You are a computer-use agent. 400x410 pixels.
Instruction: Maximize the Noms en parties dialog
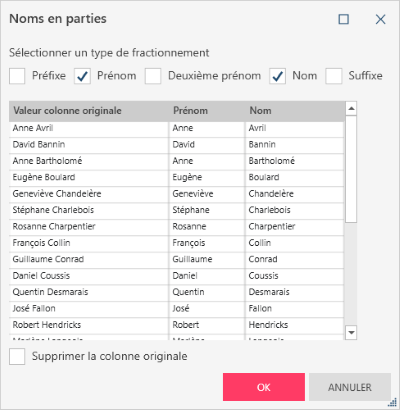(x=344, y=19)
